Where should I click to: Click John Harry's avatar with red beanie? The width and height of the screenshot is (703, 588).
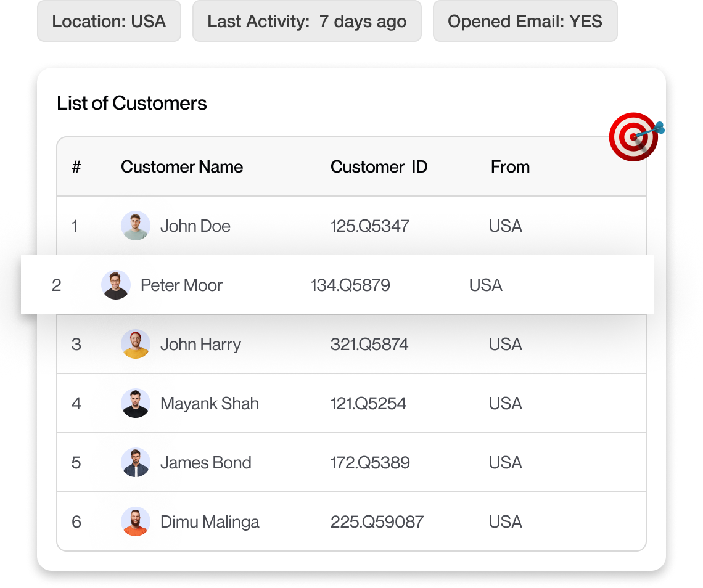click(x=135, y=344)
